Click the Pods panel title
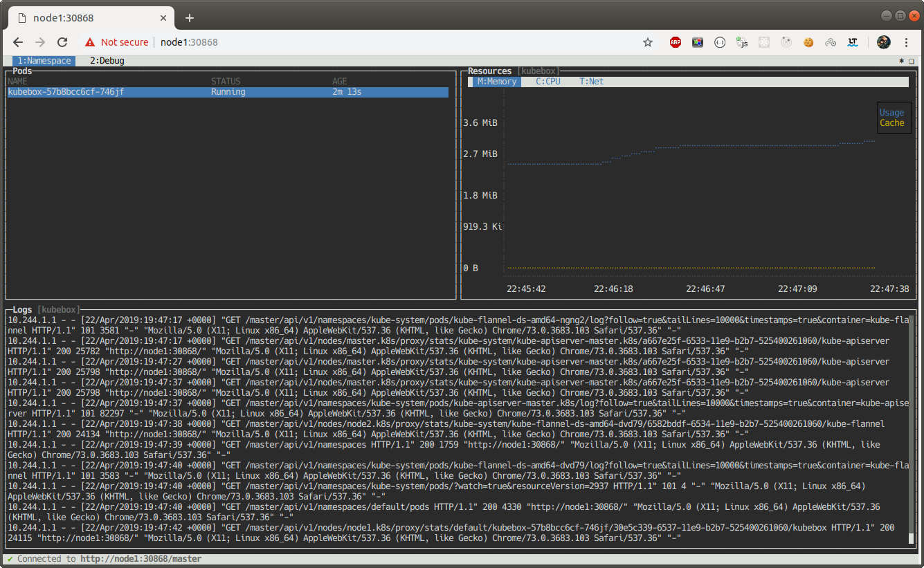This screenshot has width=924, height=568. pos(23,71)
